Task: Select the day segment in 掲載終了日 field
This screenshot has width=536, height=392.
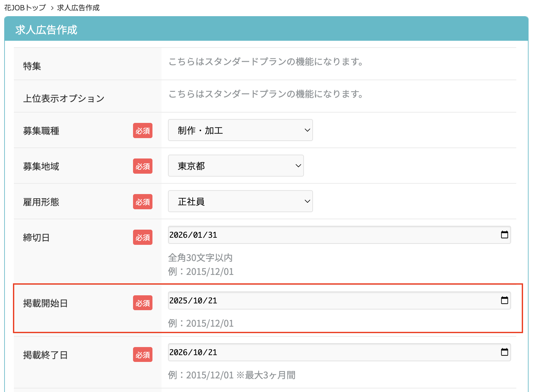Action: pos(213,353)
